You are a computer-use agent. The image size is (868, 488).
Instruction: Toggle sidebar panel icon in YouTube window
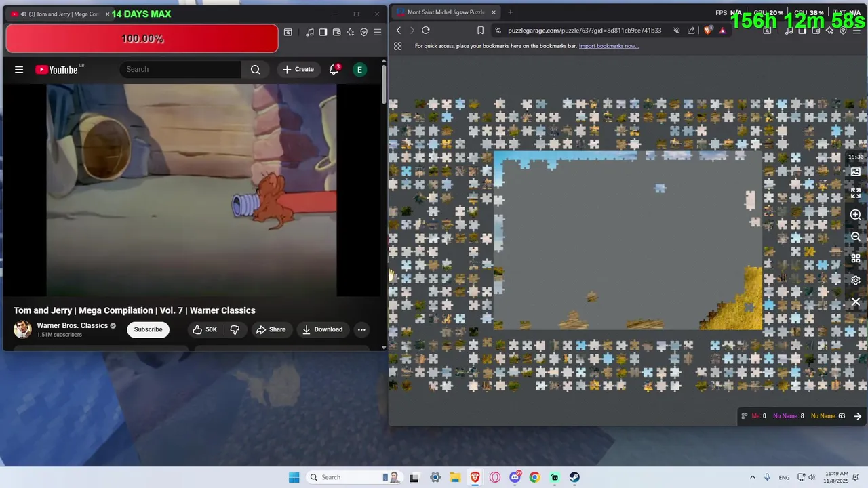pyautogui.click(x=323, y=32)
